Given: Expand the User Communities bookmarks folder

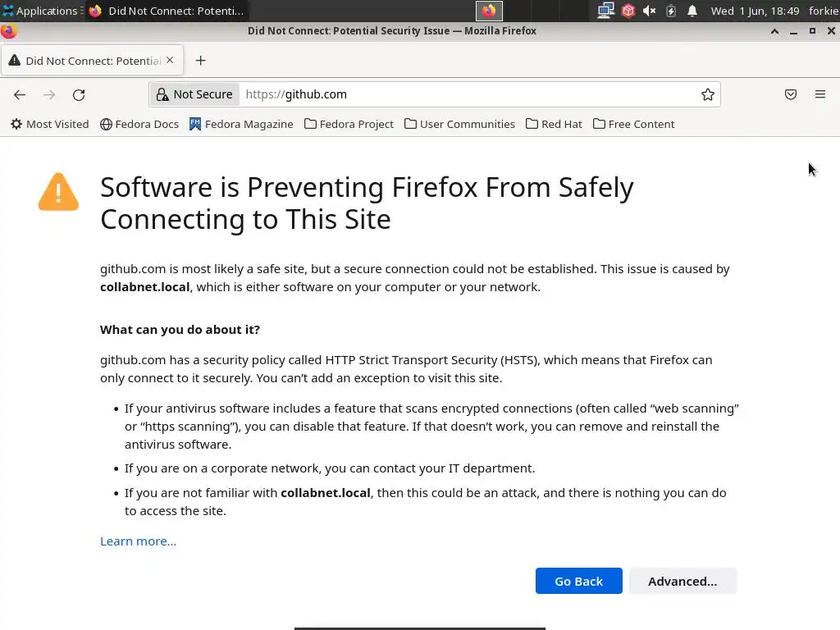Looking at the screenshot, I should 459,124.
